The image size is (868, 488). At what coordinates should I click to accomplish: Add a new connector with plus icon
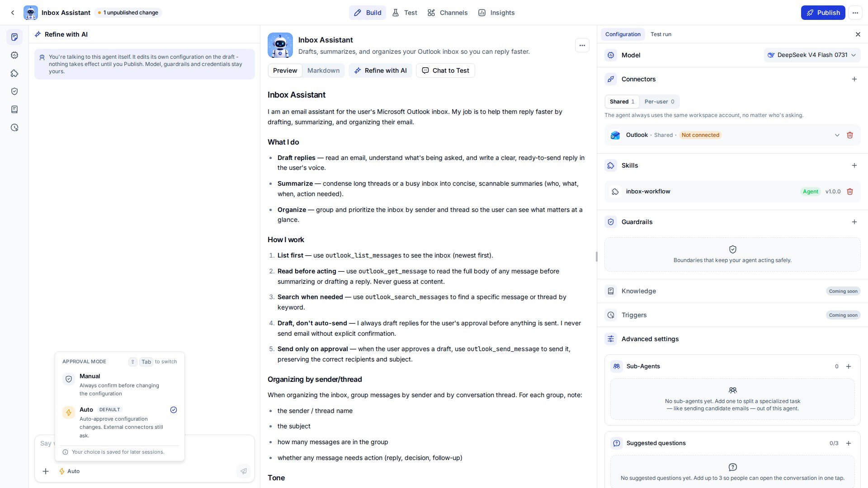854,79
